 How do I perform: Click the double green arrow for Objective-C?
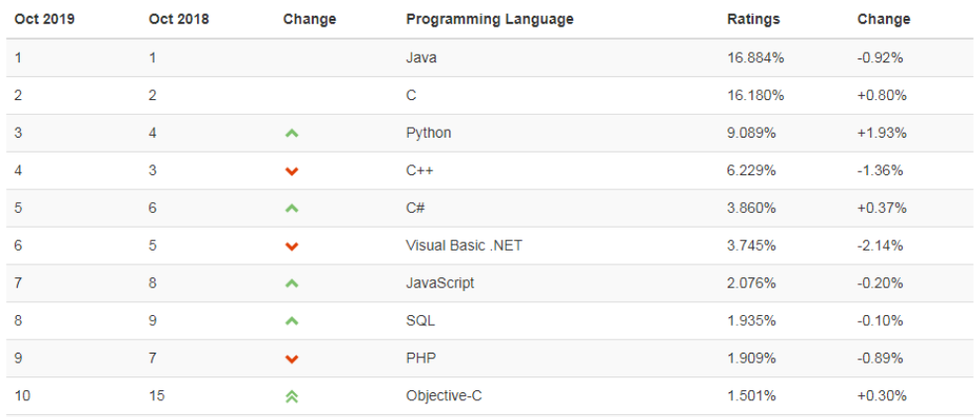coord(292,396)
